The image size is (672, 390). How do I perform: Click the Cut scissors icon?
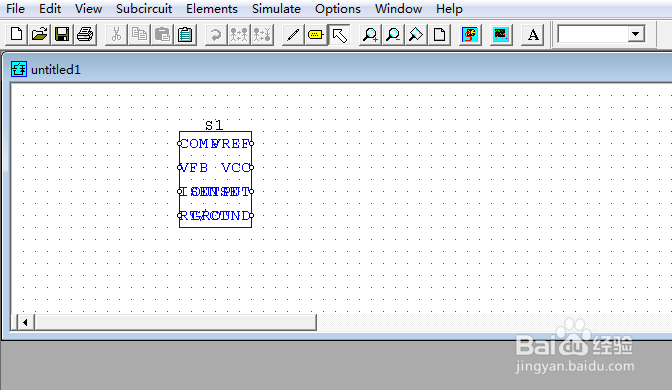pyautogui.click(x=116, y=34)
